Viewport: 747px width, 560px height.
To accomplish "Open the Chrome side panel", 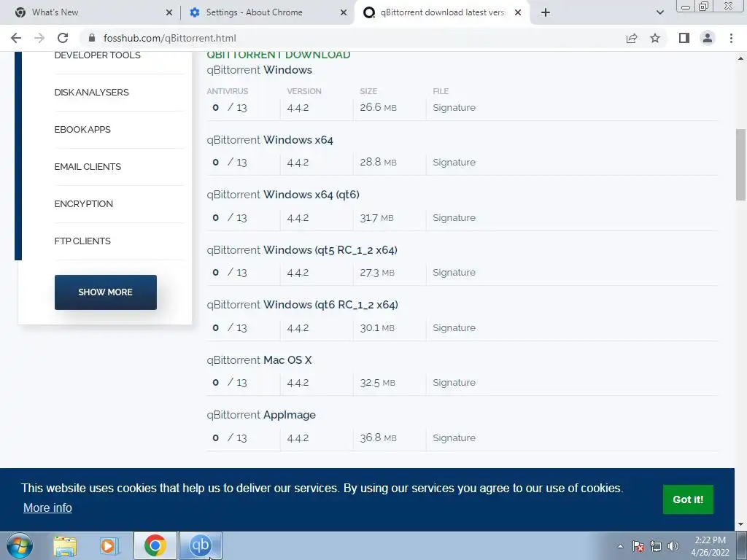I will (x=684, y=38).
